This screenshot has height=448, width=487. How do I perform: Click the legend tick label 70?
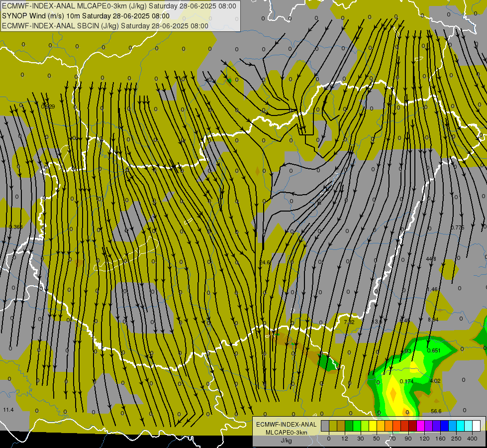(392, 439)
